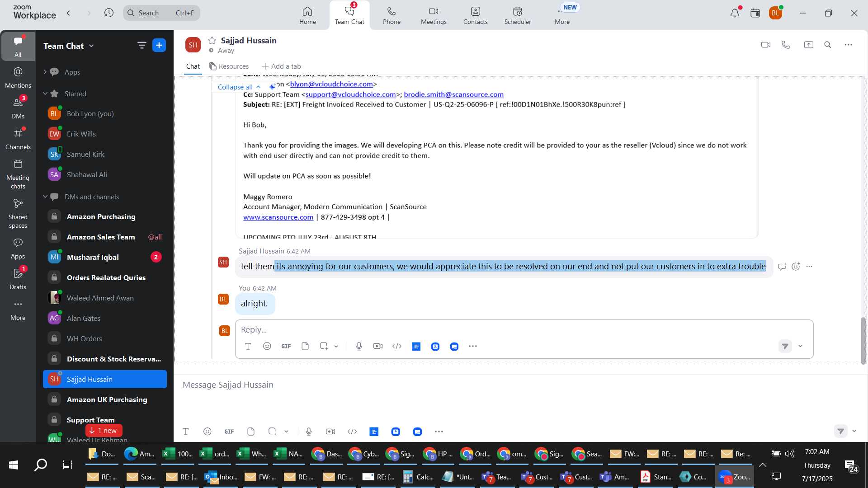The height and width of the screenshot is (488, 868).
Task: Open send options dropdown in reply box
Action: coord(800,346)
